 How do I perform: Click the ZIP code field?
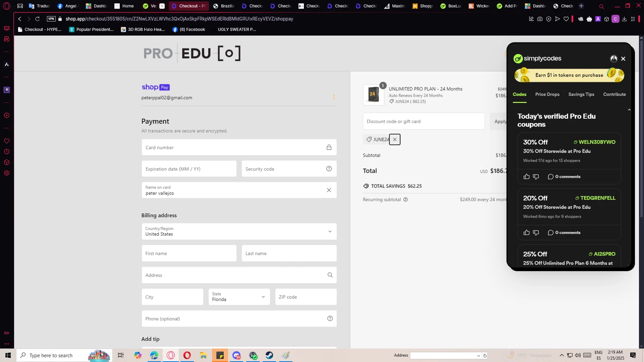306,297
